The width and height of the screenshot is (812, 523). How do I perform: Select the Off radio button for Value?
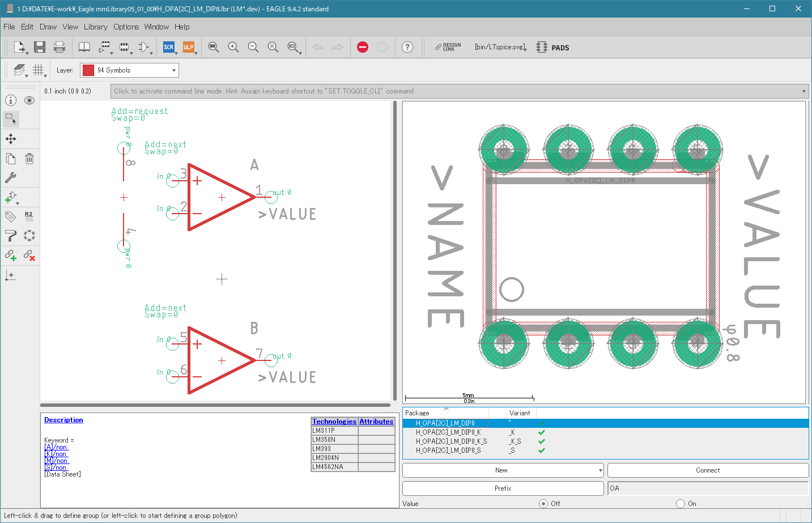coord(543,503)
